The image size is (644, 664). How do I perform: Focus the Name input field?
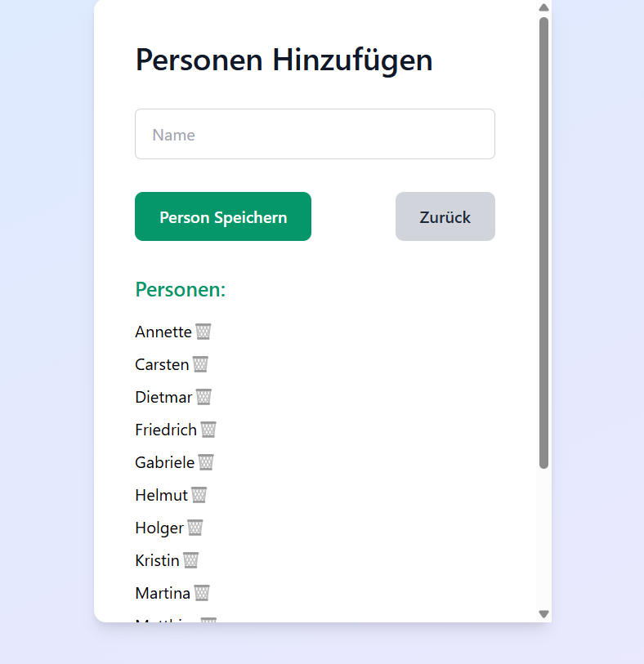pos(315,133)
